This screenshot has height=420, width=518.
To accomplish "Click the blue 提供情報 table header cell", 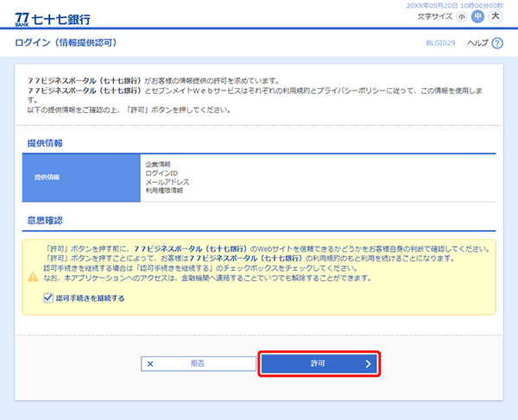I will pyautogui.click(x=81, y=178).
